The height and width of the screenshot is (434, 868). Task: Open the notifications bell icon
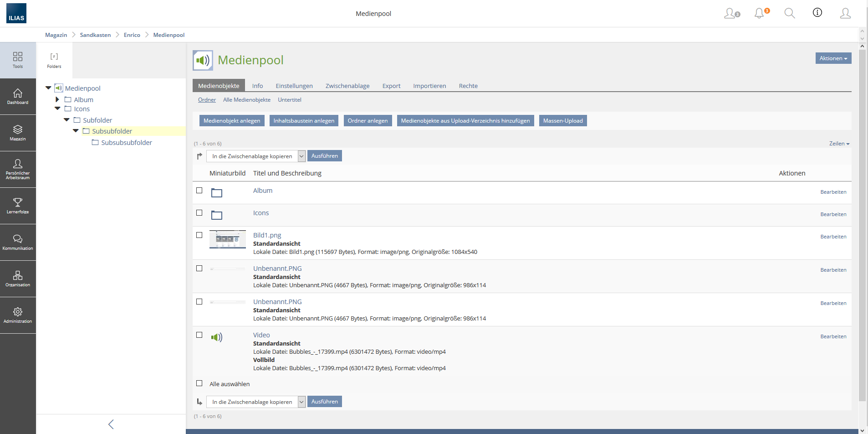759,13
